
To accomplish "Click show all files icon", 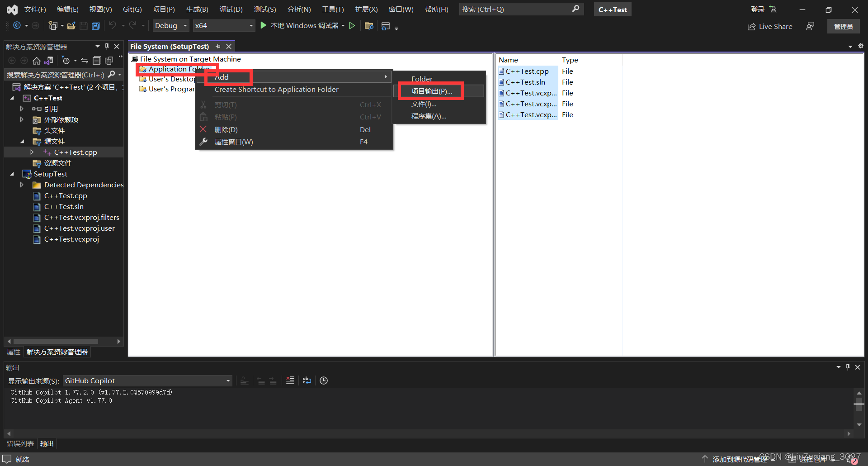I will coord(109,61).
